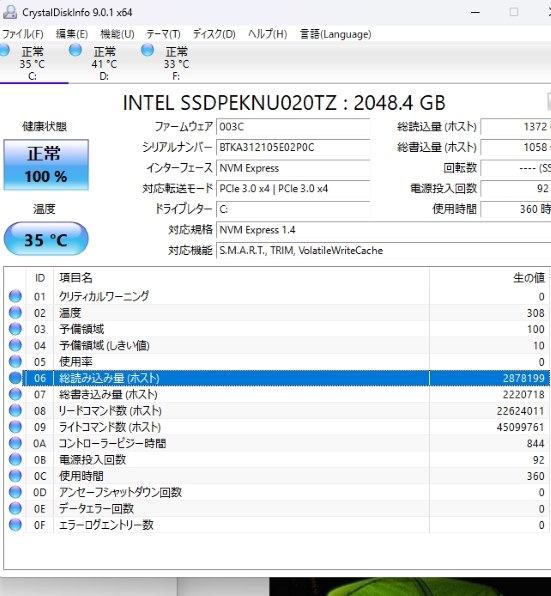Screen dimensions: 551x596
Task: Select row 08 リードコマンド数 (ホスト)
Action: pos(277,411)
